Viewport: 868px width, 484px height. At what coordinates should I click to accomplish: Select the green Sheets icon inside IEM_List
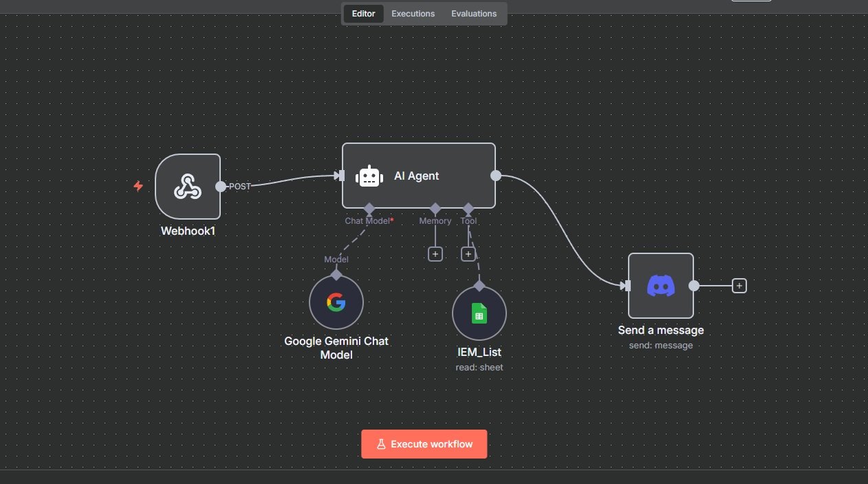479,313
